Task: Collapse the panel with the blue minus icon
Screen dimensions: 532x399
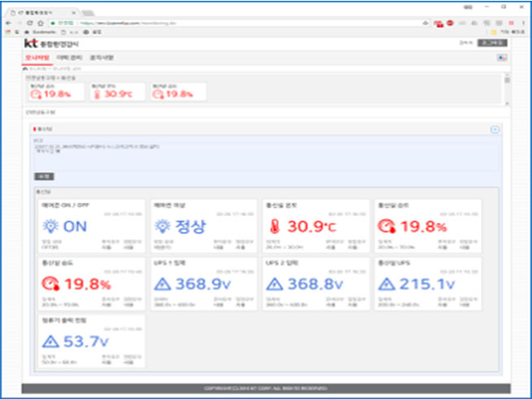Action: [495, 129]
